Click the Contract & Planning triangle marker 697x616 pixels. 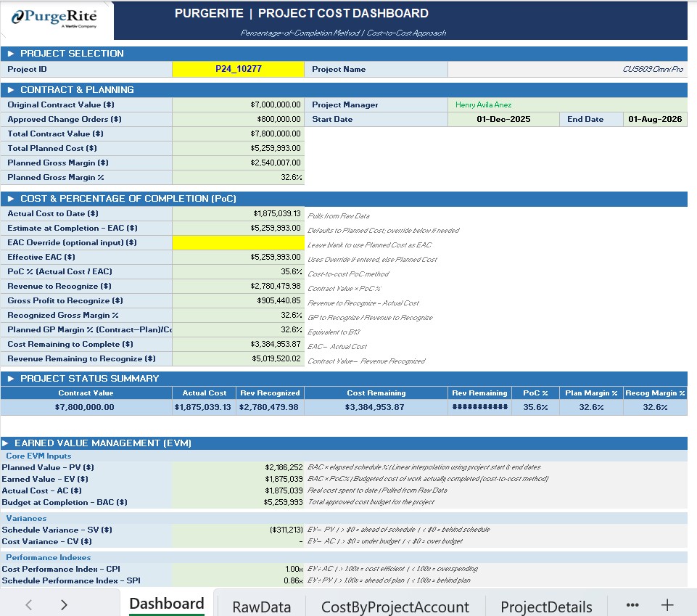11,90
